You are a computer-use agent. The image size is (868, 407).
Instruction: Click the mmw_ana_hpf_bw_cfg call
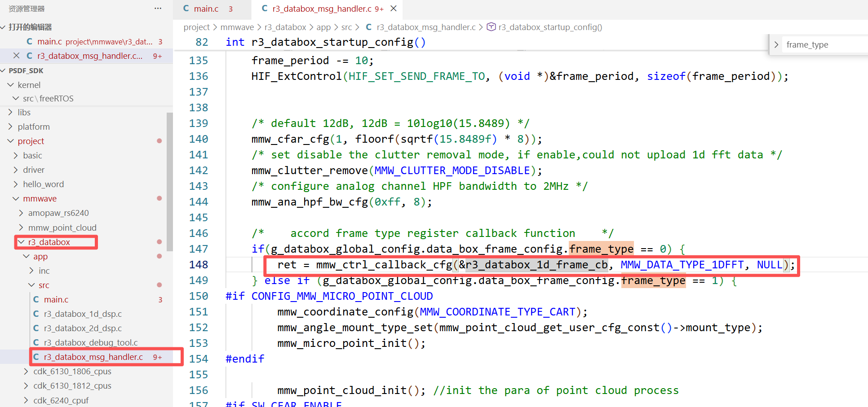click(x=310, y=202)
